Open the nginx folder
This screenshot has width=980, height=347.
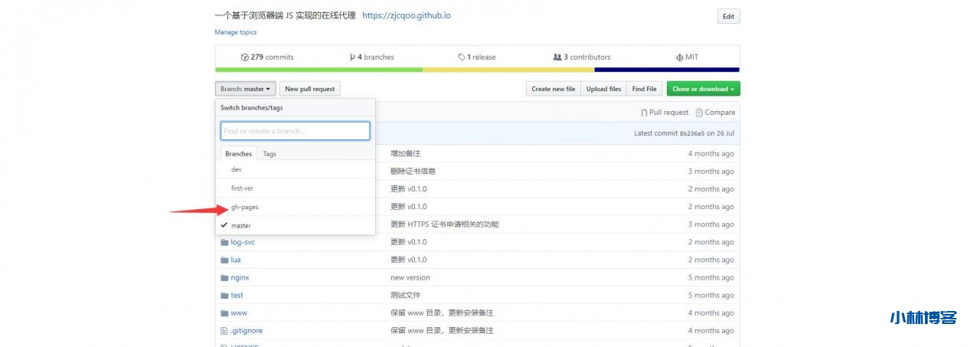tap(240, 277)
